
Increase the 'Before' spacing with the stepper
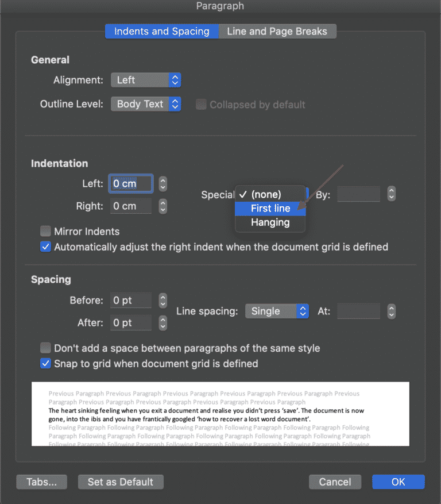pos(163,298)
